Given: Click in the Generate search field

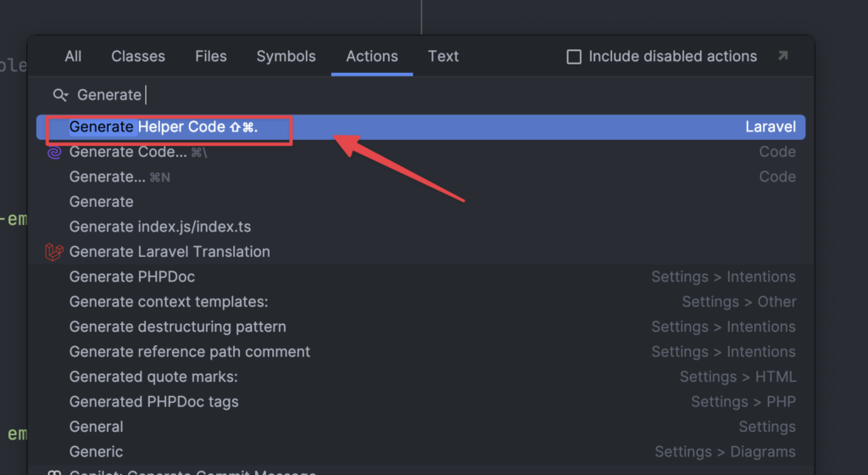Looking at the screenshot, I should coord(339,95).
